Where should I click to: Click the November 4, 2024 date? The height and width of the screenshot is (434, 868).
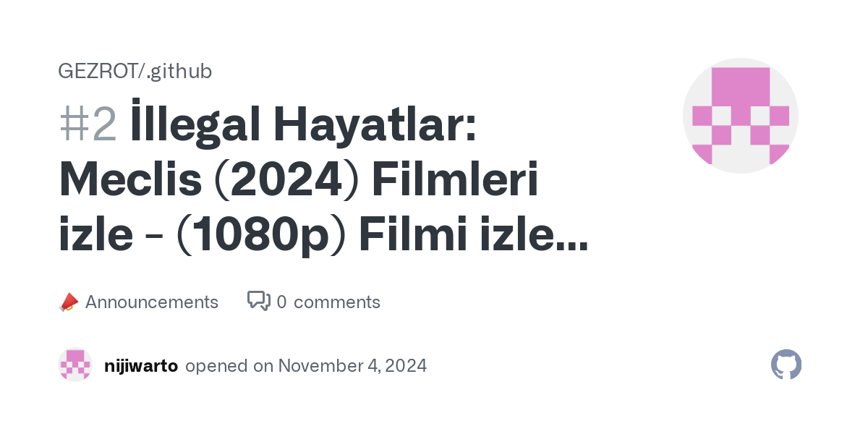(x=352, y=366)
